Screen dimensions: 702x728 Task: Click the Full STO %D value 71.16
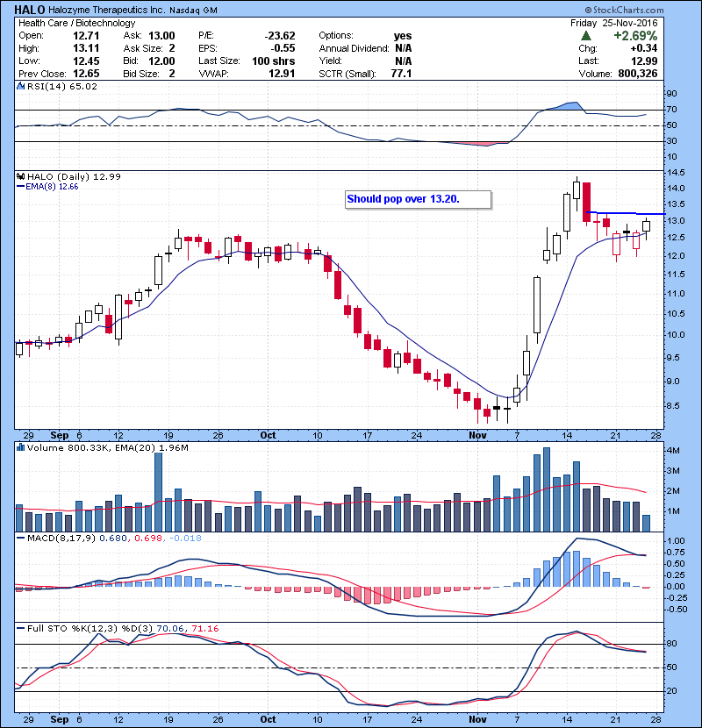coord(204,628)
